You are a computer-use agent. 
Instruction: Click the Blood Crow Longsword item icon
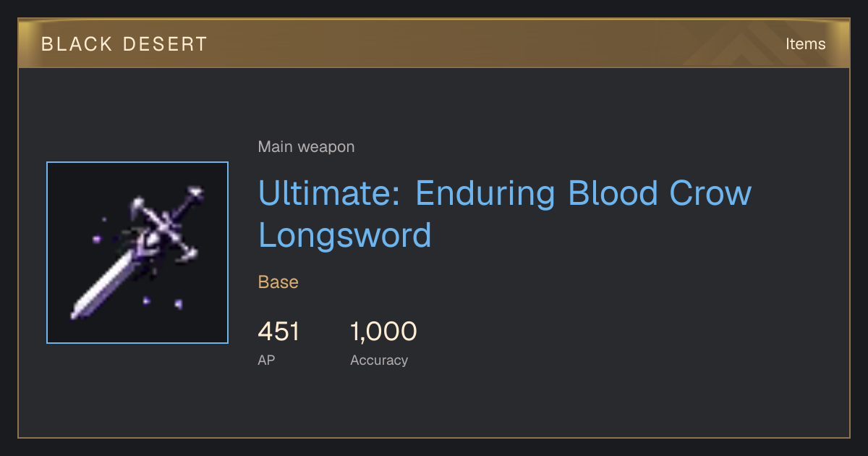pyautogui.click(x=137, y=253)
